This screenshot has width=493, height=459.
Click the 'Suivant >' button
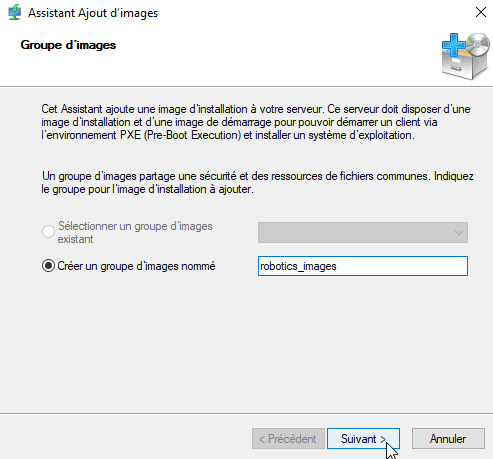click(x=363, y=438)
